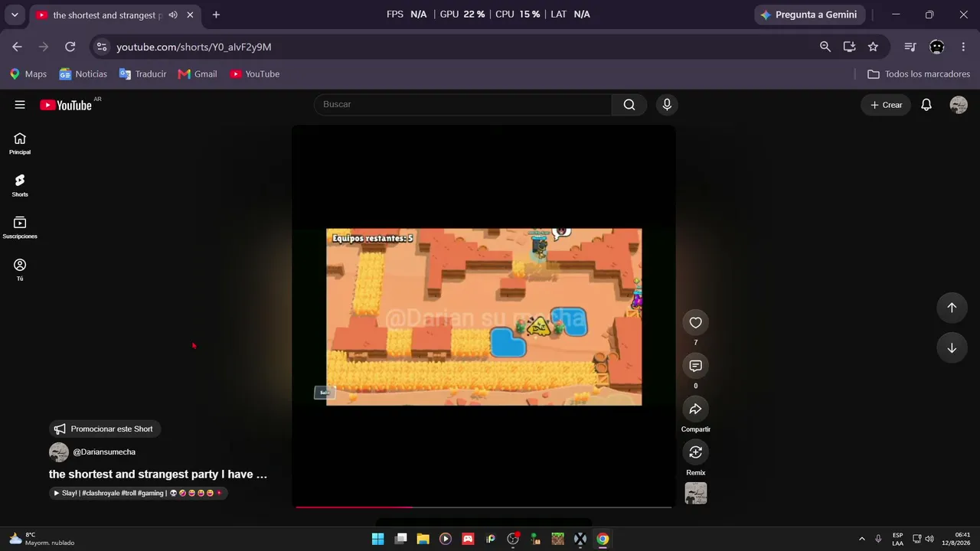Image resolution: width=980 pixels, height=551 pixels.
Task: Open the sound thumbnail below Remix
Action: [x=695, y=494]
